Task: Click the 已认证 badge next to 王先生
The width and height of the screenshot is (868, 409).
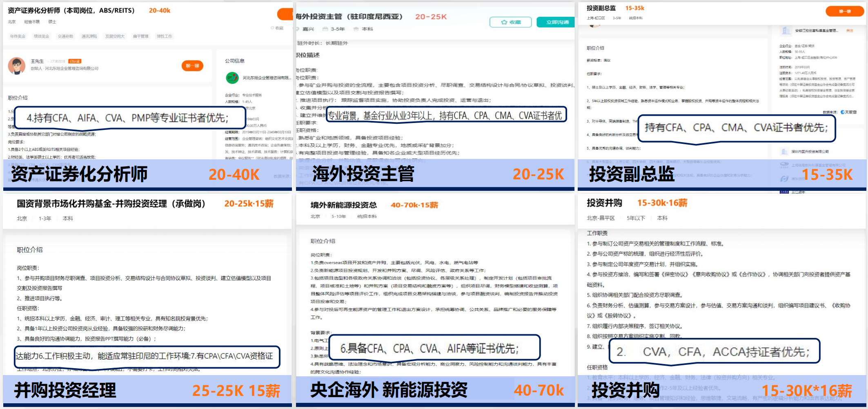Action: [75, 61]
